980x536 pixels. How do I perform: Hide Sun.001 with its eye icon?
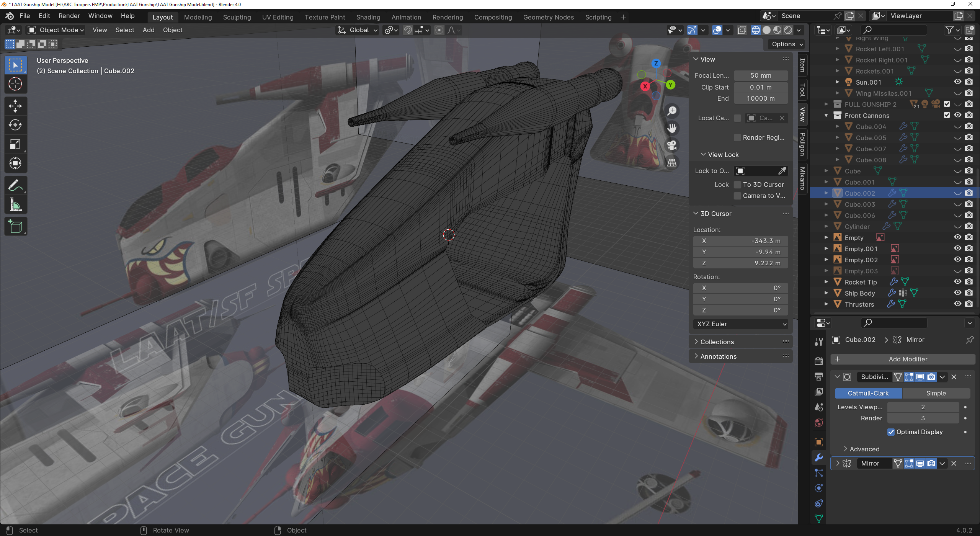tap(957, 82)
